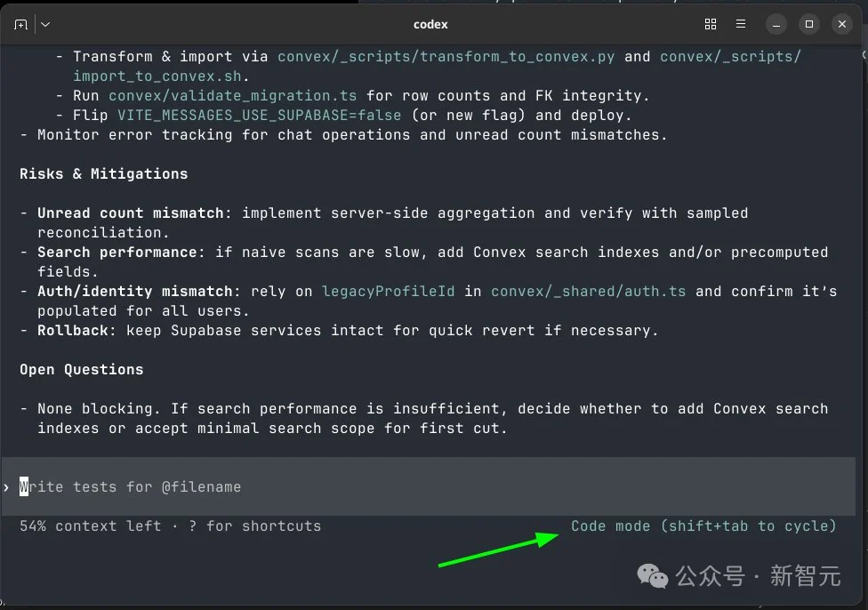Show the tab overview grid
Screen dimensions: 868x610
click(x=711, y=25)
